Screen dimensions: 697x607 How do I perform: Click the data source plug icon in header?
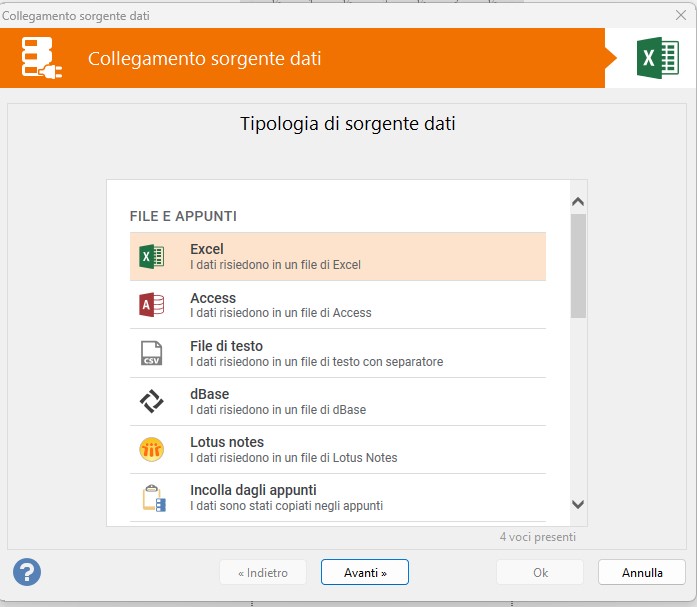tap(41, 58)
